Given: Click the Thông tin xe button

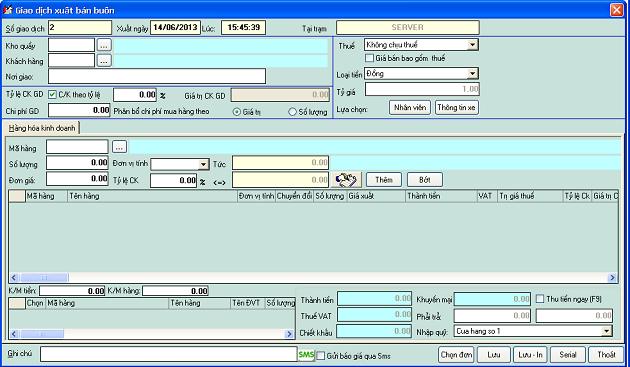Looking at the screenshot, I should tap(456, 107).
